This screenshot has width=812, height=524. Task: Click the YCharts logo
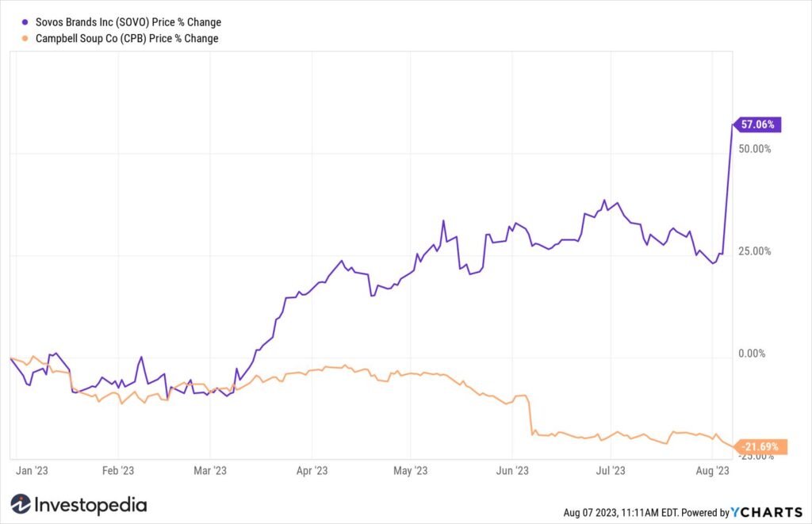pyautogui.click(x=767, y=512)
